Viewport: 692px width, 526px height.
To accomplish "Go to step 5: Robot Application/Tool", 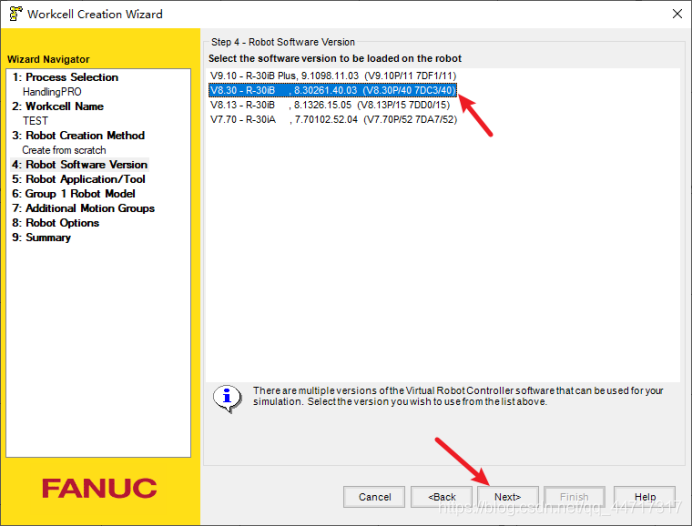I will [79, 179].
